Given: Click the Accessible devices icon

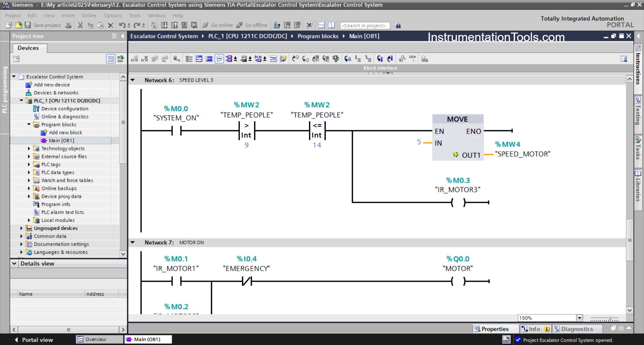Looking at the screenshot, I should 277,25.
